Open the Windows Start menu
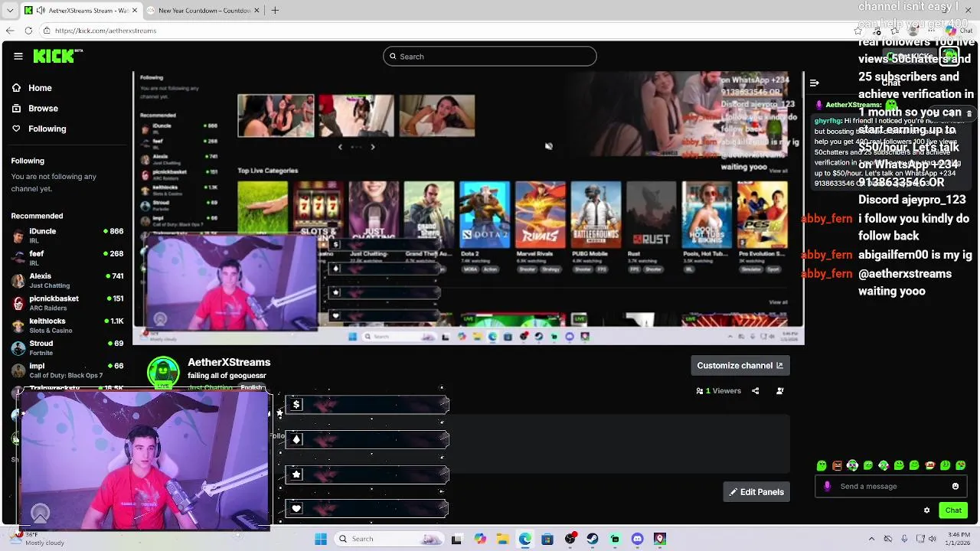The height and width of the screenshot is (551, 980). 320,539
